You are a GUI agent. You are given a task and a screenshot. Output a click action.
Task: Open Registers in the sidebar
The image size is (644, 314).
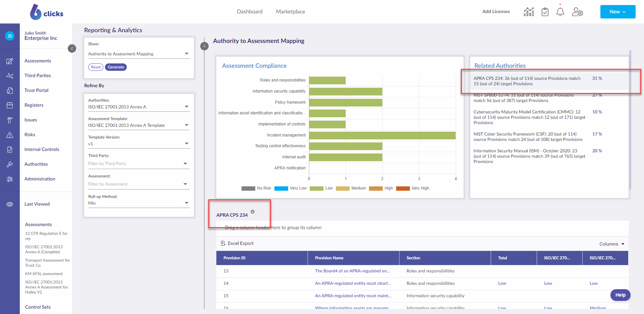(x=34, y=105)
